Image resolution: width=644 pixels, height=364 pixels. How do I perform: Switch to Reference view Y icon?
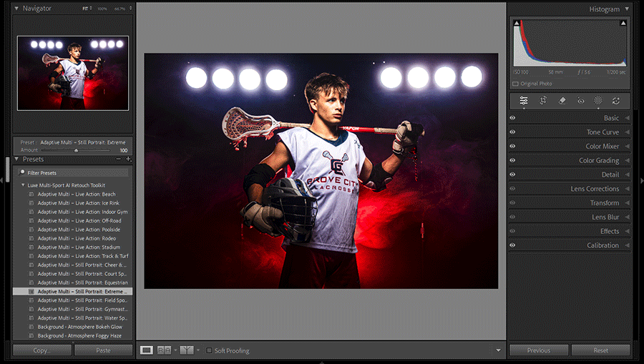tap(186, 350)
